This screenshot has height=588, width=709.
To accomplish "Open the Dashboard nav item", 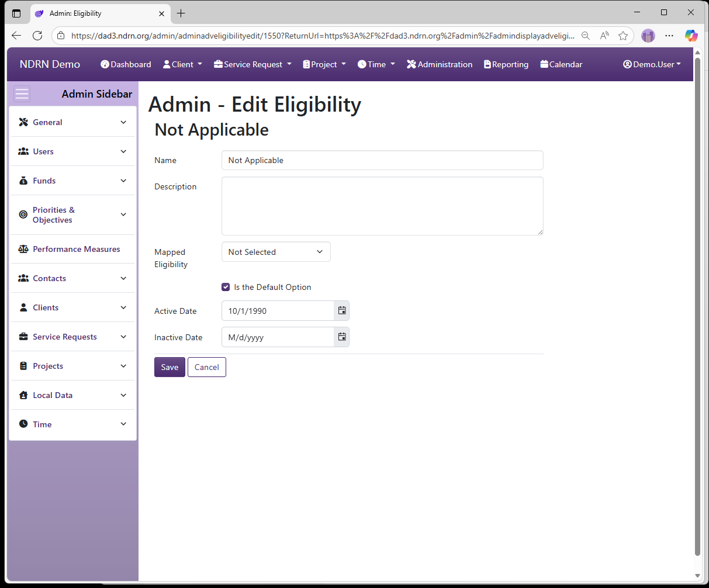I will (126, 64).
